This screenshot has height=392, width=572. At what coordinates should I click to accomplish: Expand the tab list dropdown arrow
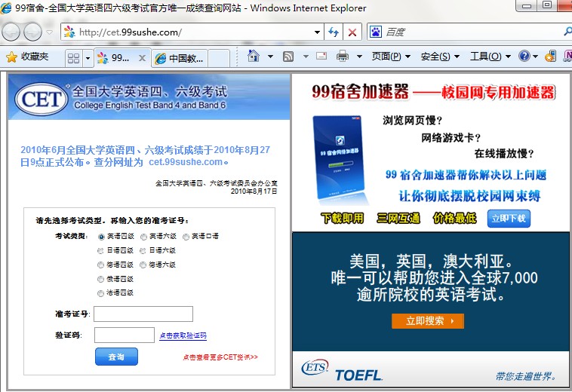click(88, 58)
